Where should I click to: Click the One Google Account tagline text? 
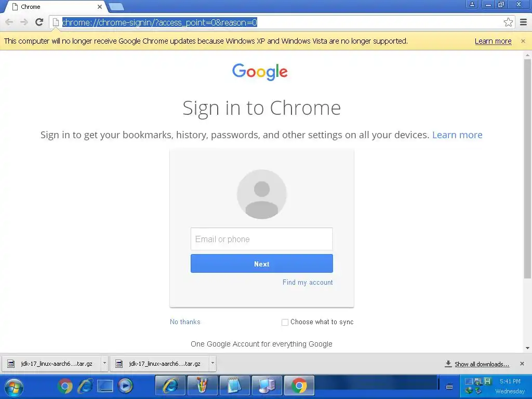pos(261,344)
